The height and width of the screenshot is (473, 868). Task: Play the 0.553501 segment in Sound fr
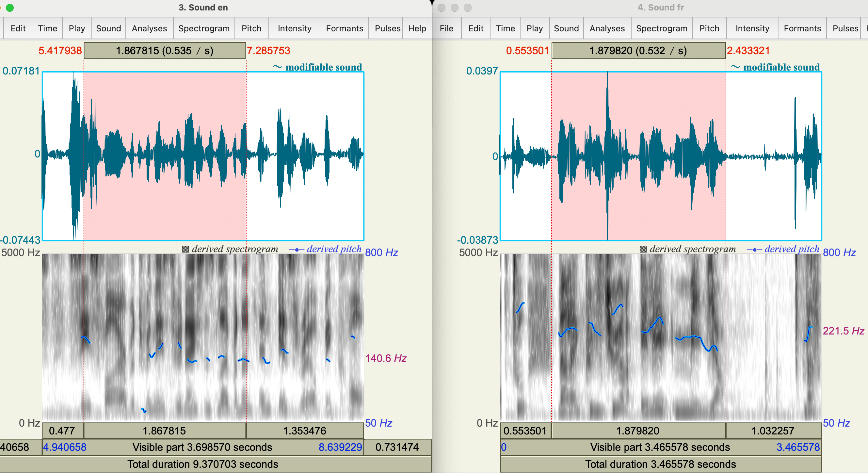point(526,431)
